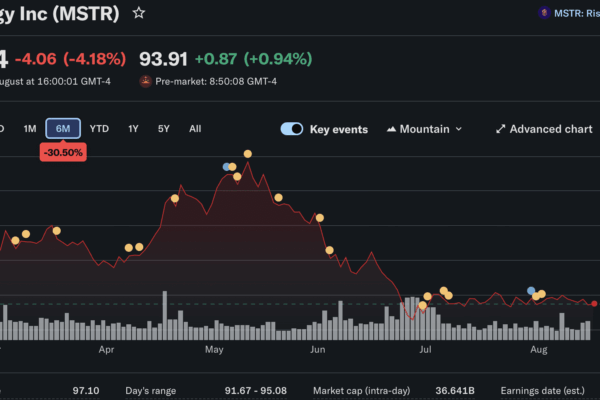600x400 pixels.
Task: Select the 6M time range tab
Action: [63, 128]
